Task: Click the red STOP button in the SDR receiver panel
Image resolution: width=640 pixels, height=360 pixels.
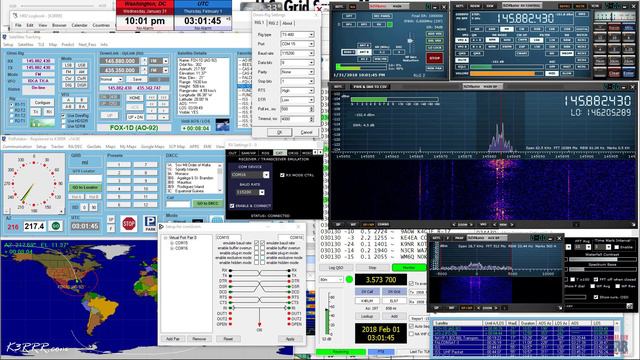Action: 434,58
